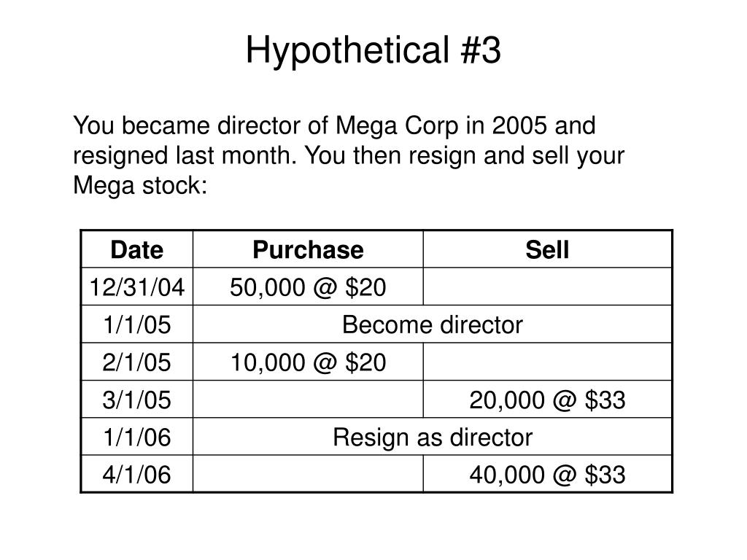This screenshot has width=747, height=560.
Task: Click the paragraph starting 'You became director'
Action: (349, 155)
